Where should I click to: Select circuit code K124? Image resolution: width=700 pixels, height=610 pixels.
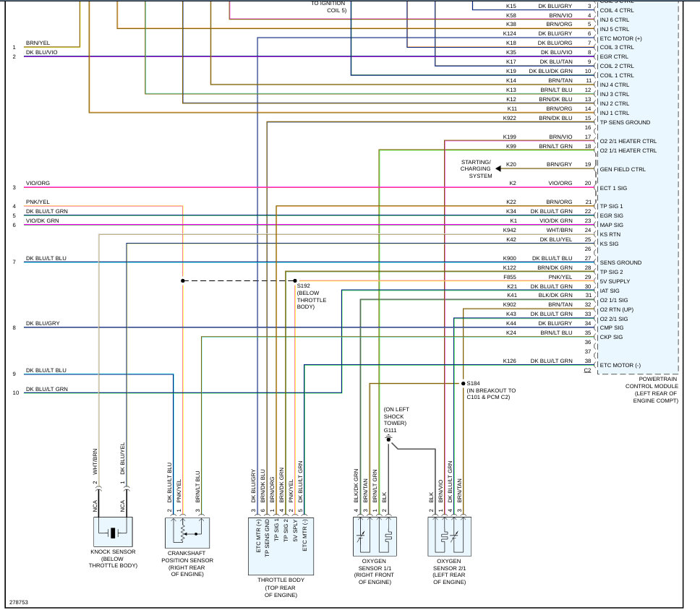[509, 33]
